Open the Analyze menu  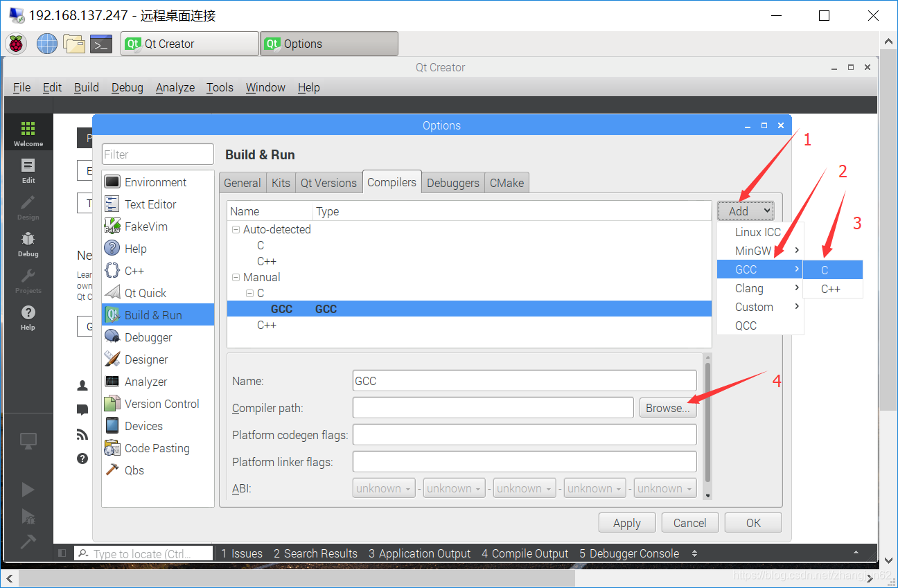coord(175,87)
